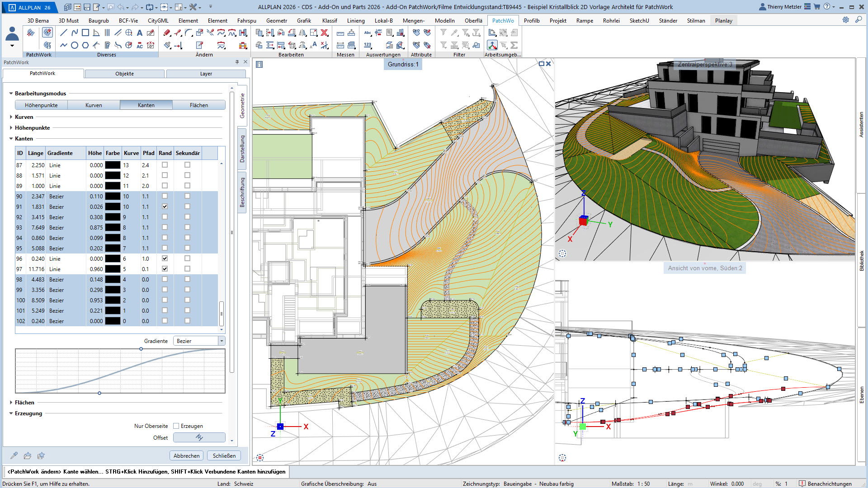Click the Abbrechen button
Viewport: 868px width, 488px height.
pyautogui.click(x=186, y=455)
